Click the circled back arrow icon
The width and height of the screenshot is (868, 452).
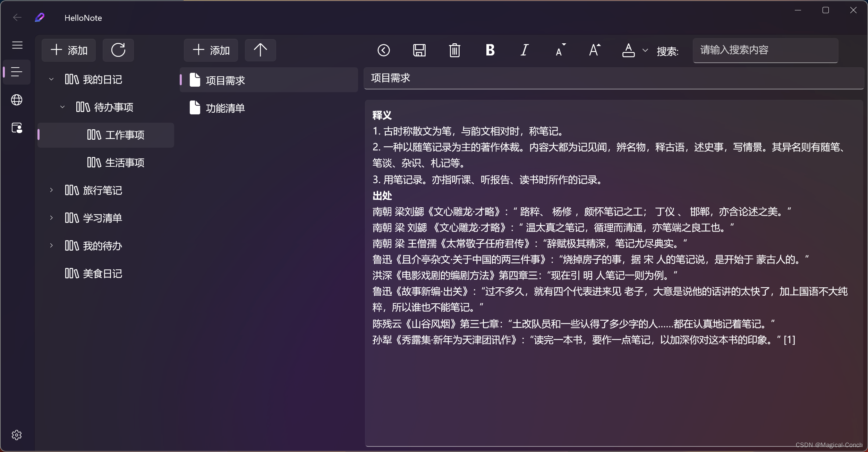coord(383,50)
